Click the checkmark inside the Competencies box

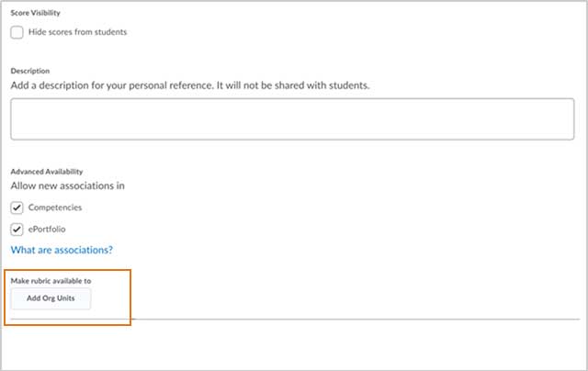tap(17, 208)
